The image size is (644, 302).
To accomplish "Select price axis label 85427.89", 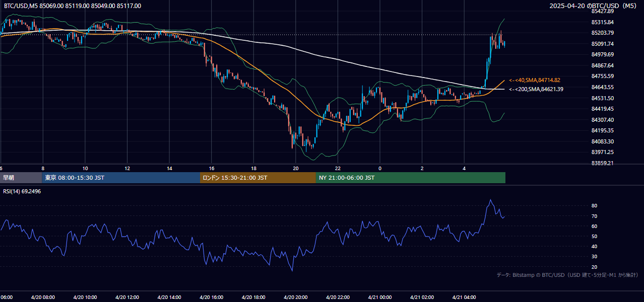I will [x=602, y=11].
